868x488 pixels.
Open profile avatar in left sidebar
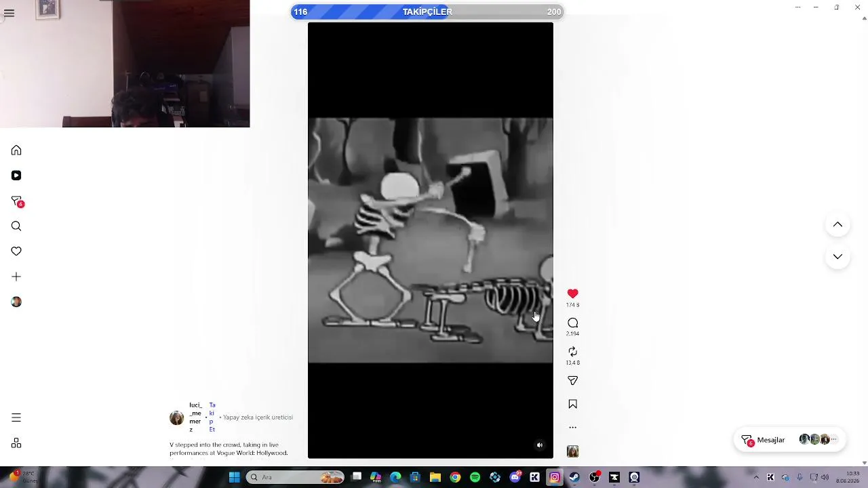click(16, 302)
